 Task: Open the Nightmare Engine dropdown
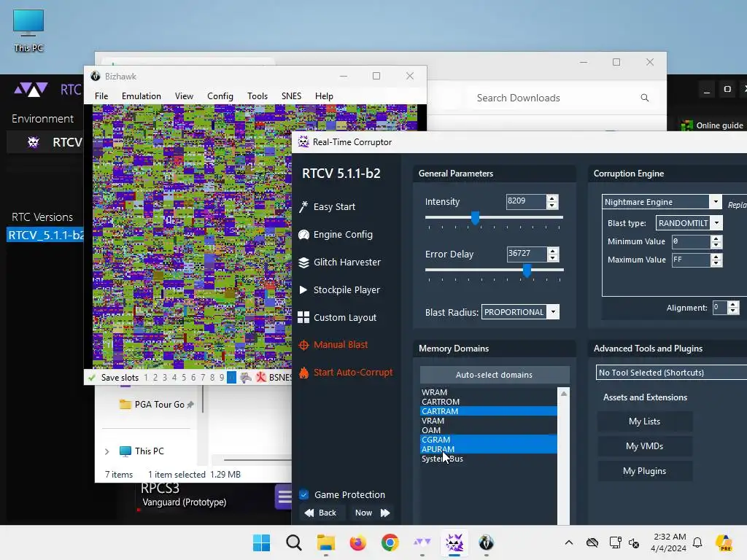(x=715, y=202)
